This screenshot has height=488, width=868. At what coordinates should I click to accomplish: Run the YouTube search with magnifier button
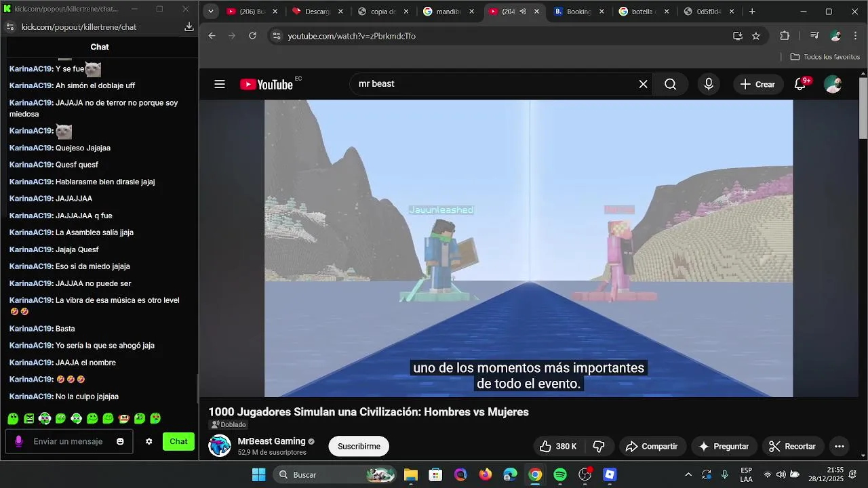tap(671, 84)
